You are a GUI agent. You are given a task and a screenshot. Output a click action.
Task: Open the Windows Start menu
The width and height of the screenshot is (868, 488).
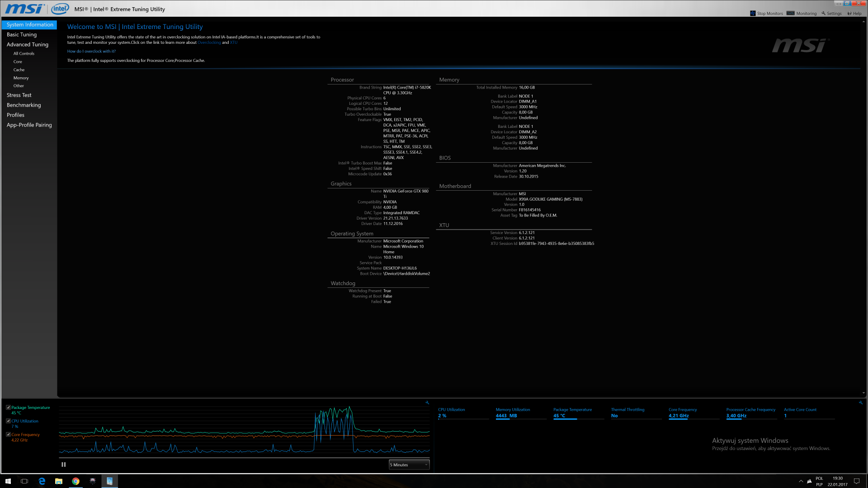click(x=8, y=481)
